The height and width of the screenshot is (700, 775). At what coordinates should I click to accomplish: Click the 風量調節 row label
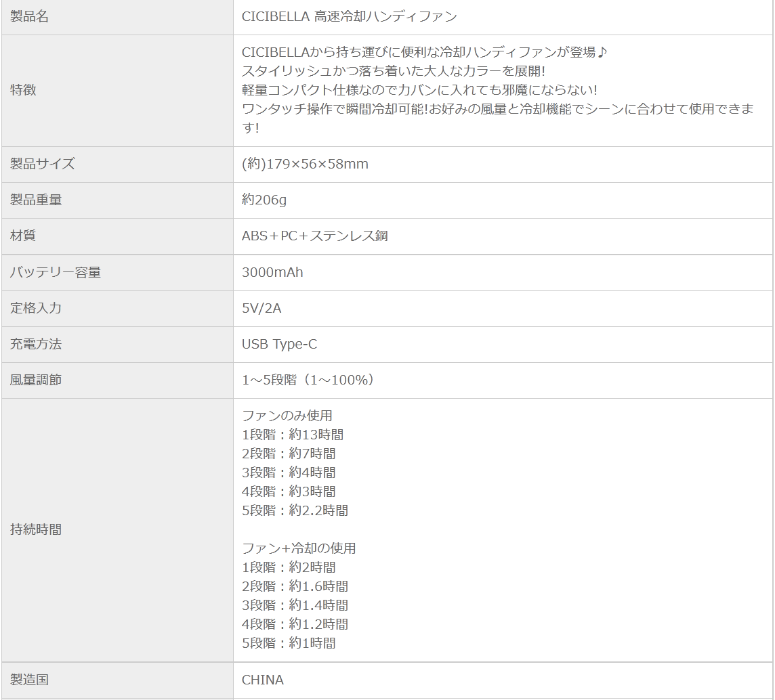coord(36,380)
